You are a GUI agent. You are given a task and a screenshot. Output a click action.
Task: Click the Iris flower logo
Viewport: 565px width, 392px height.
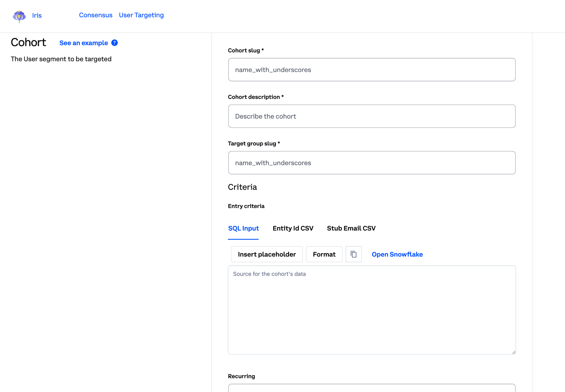[19, 16]
